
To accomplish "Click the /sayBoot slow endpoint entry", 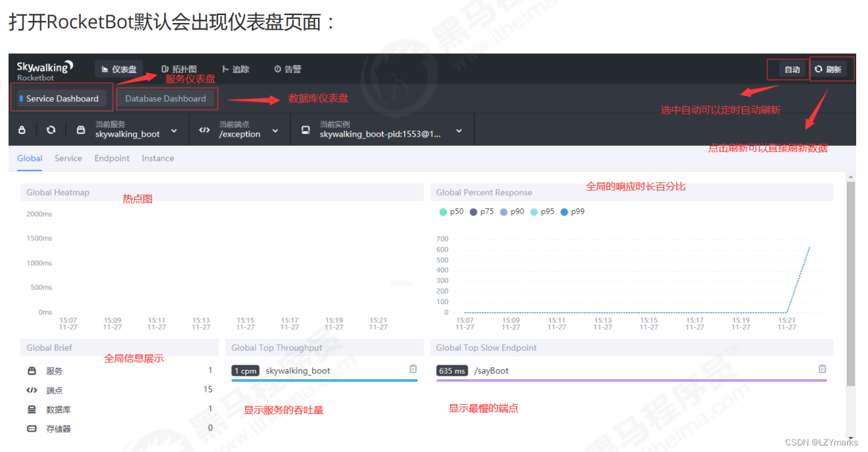I will click(491, 371).
